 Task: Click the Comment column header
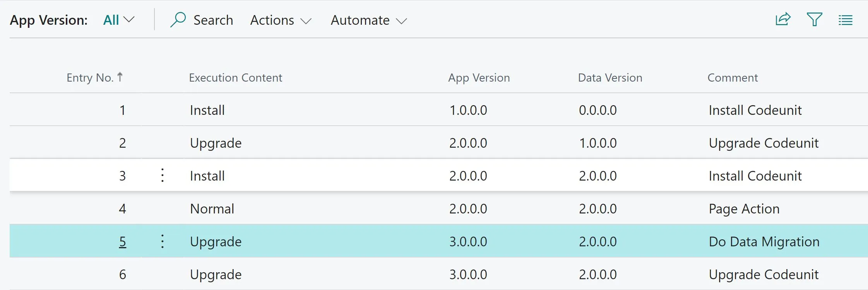click(x=733, y=78)
